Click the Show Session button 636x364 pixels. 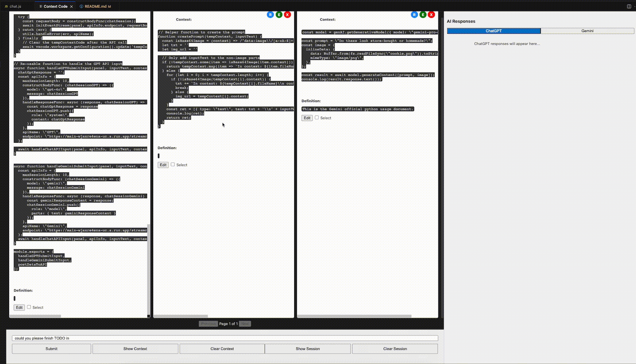[x=308, y=348]
